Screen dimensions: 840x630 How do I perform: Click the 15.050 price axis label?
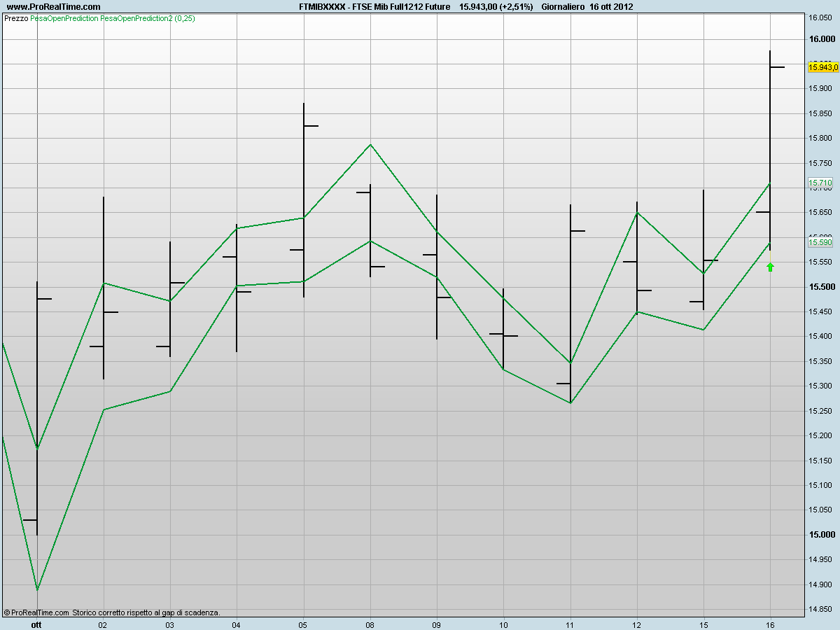point(820,510)
